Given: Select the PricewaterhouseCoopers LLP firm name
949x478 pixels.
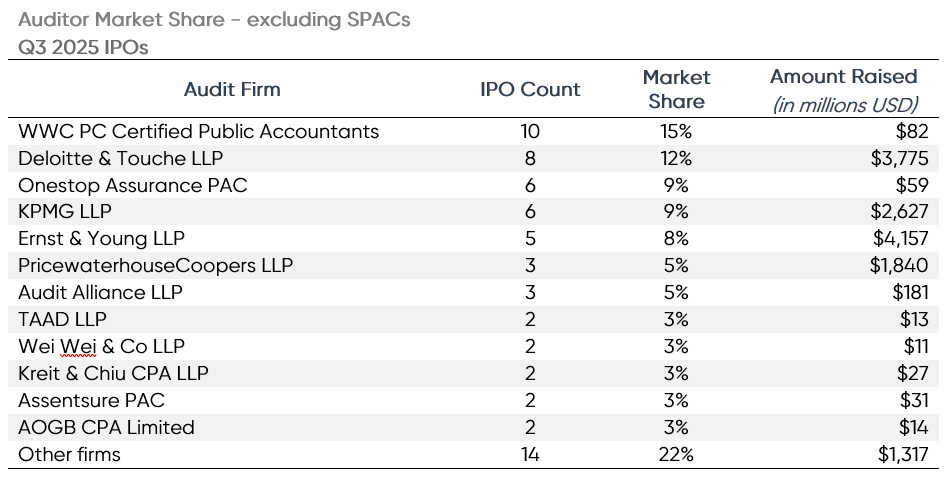Looking at the screenshot, I should click(x=155, y=266).
